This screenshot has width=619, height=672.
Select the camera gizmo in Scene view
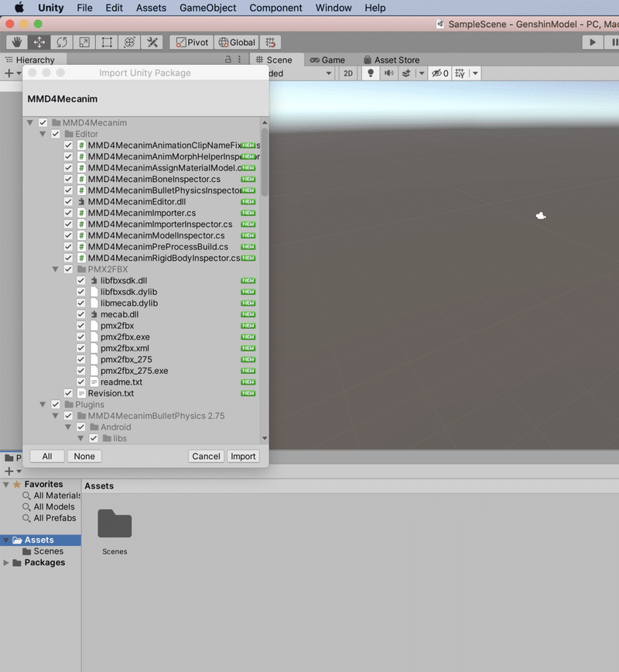click(x=541, y=215)
